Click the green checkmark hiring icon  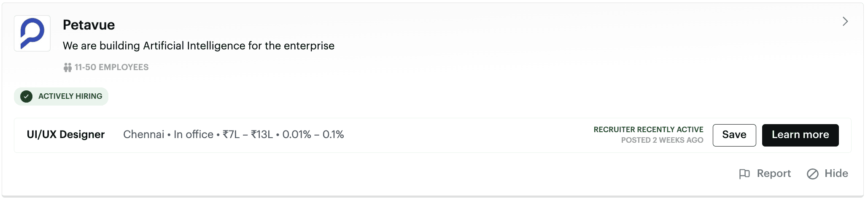27,97
